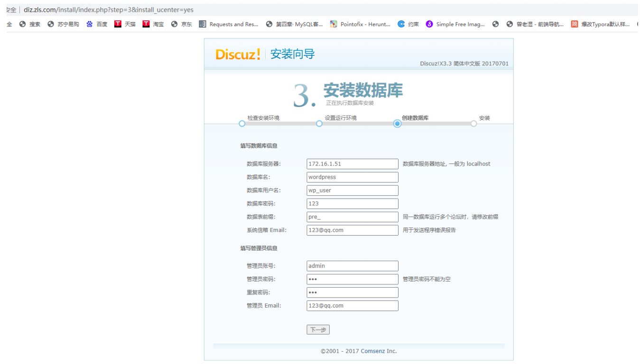Click the 下一步 button
The height and width of the screenshot is (364, 640).
pyautogui.click(x=318, y=330)
